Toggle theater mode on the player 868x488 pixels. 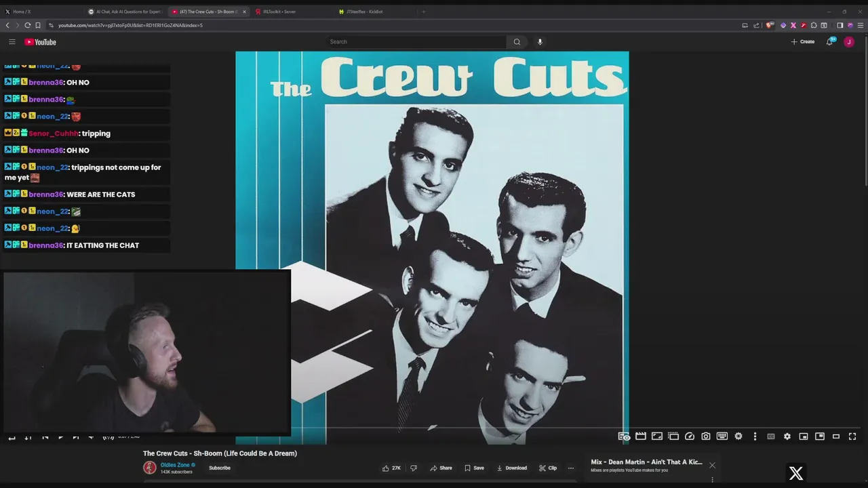836,436
